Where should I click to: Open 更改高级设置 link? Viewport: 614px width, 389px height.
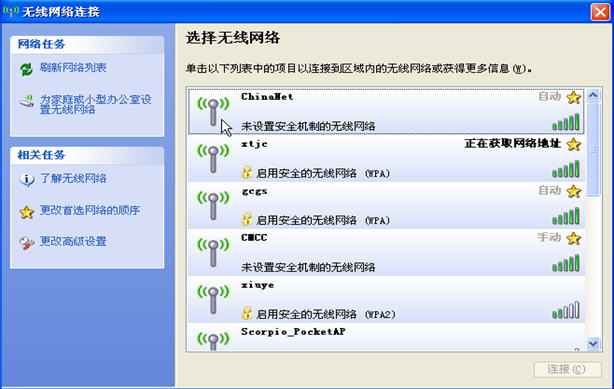click(x=73, y=241)
